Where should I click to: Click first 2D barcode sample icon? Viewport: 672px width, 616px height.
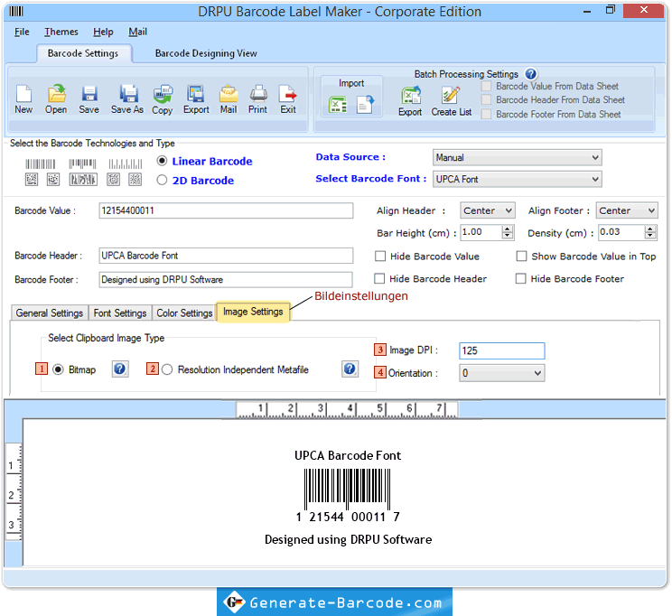32,179
